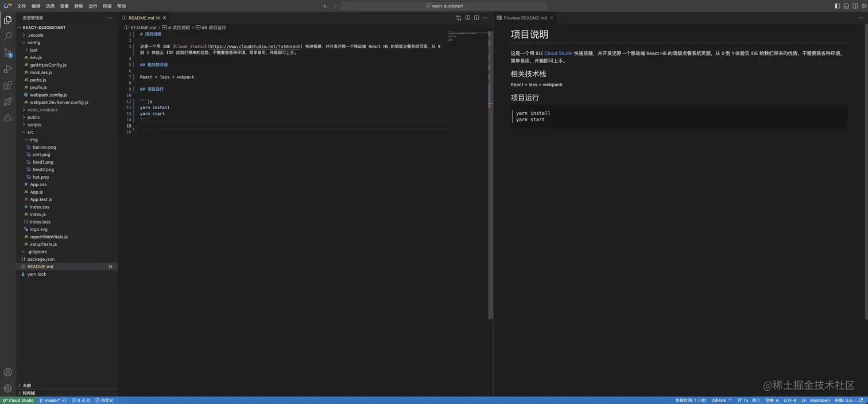The height and width of the screenshot is (404, 868).
Task: Open package.json in explorer
Action: [41, 259]
